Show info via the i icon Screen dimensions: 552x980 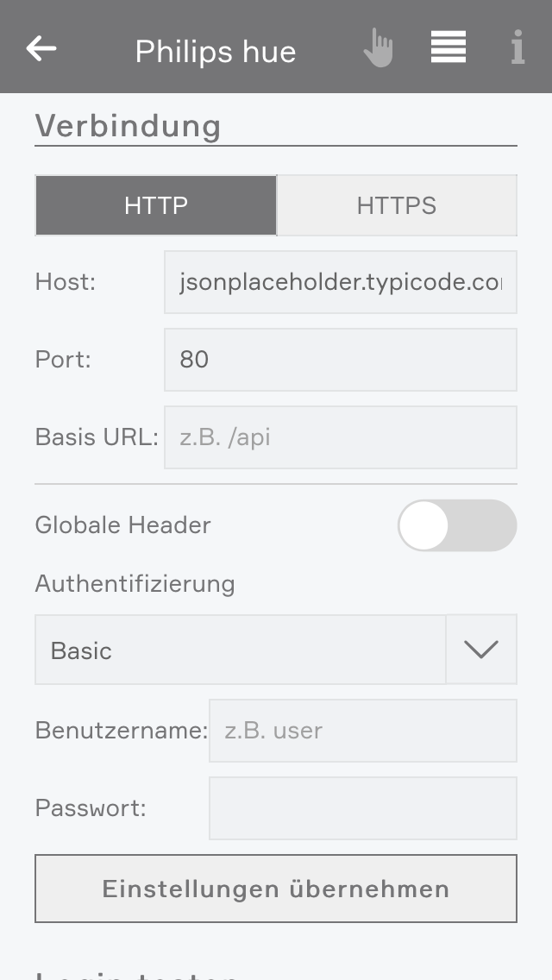(x=517, y=48)
